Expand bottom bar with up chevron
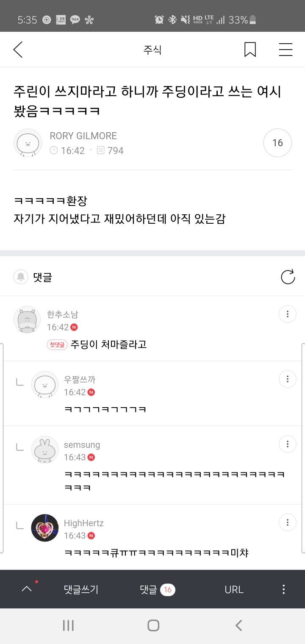This screenshot has height=644, width=305. pyautogui.click(x=27, y=589)
